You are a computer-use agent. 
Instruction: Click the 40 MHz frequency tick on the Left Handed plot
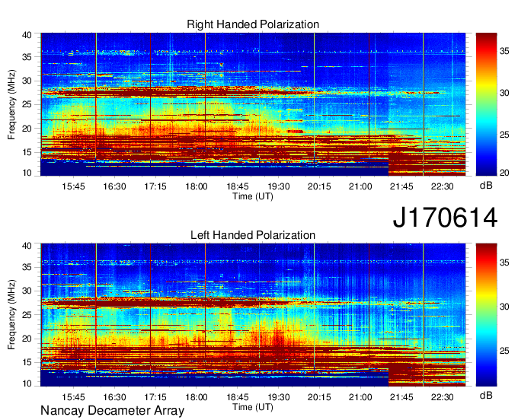click(x=27, y=246)
